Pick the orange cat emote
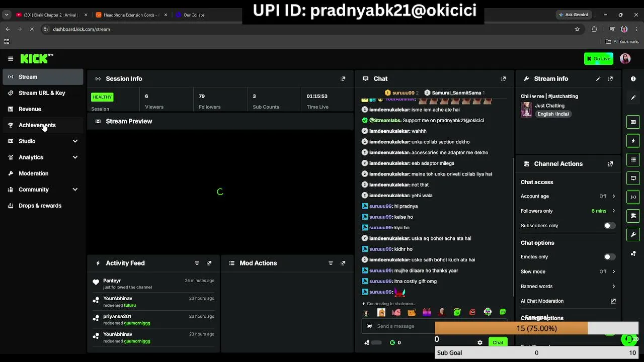Image resolution: width=644 pixels, height=362 pixels. click(x=412, y=312)
